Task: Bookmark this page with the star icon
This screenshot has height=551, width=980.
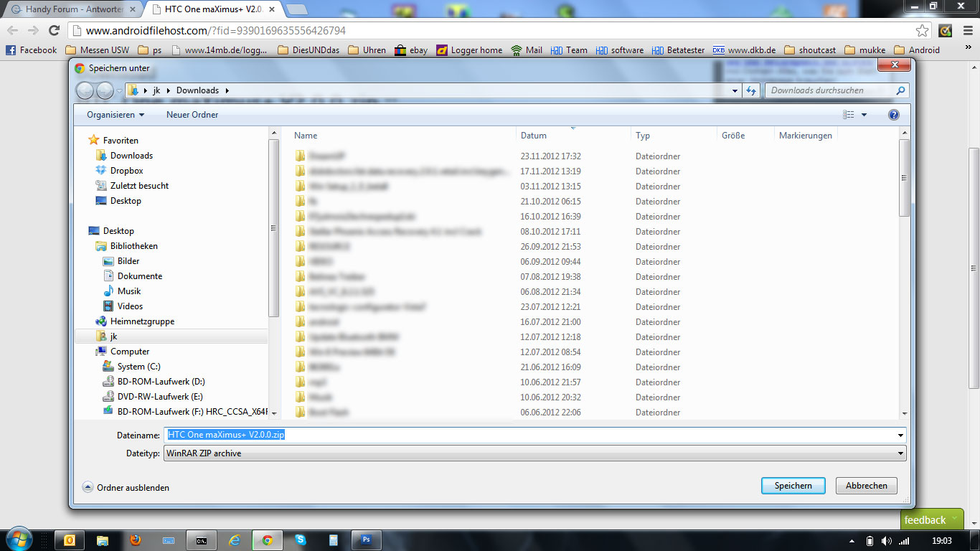Action: point(923,30)
